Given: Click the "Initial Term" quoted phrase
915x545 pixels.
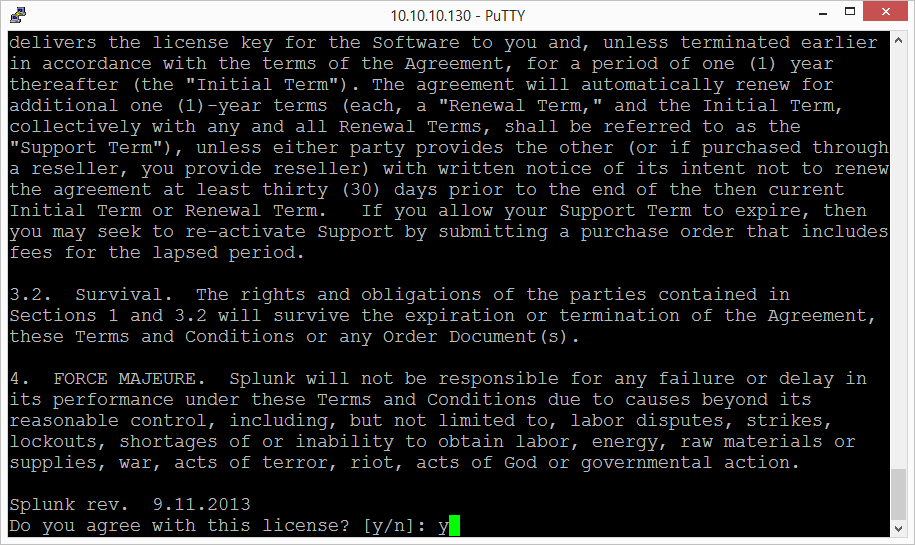Looking at the screenshot, I should tap(266, 85).
